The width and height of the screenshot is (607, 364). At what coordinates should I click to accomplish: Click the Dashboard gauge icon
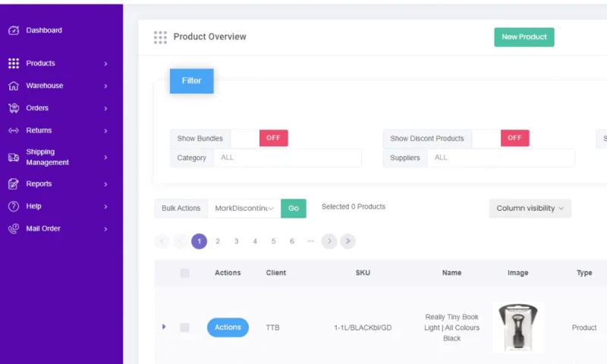pyautogui.click(x=14, y=30)
